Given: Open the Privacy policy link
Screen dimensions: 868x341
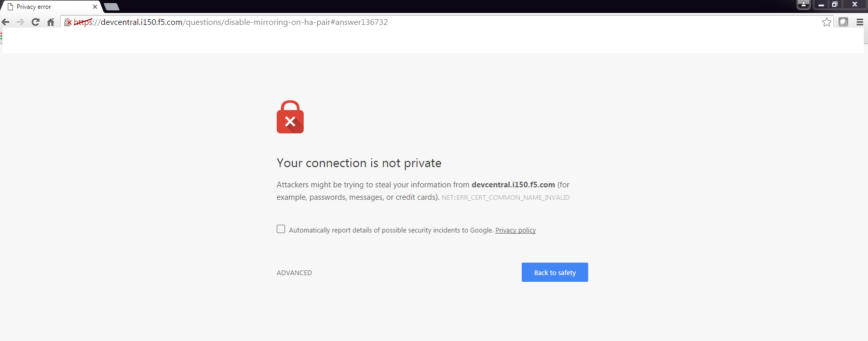Looking at the screenshot, I should (x=516, y=230).
